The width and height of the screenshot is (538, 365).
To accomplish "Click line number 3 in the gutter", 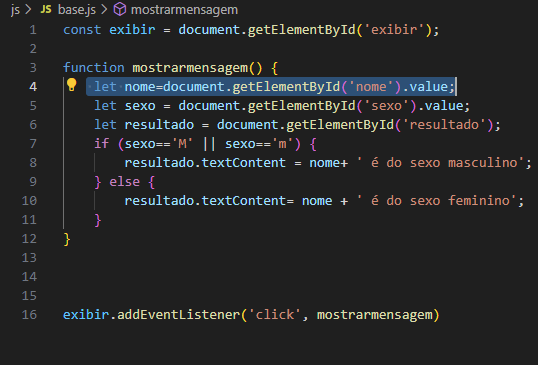I will click(x=33, y=68).
